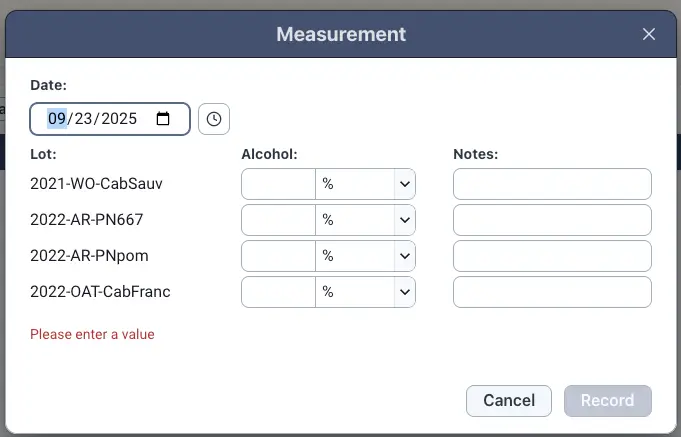Select the month portion of the date
The width and height of the screenshot is (681, 437).
[57, 119]
